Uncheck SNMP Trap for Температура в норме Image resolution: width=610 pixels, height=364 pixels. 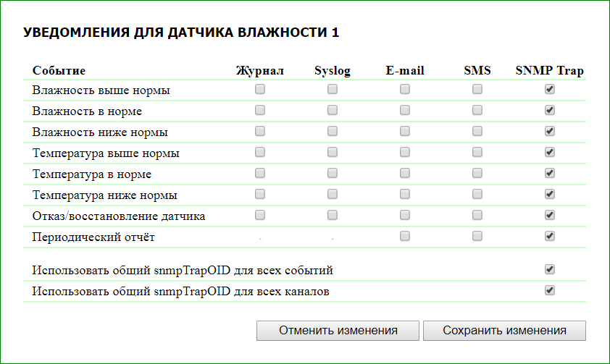(x=550, y=173)
